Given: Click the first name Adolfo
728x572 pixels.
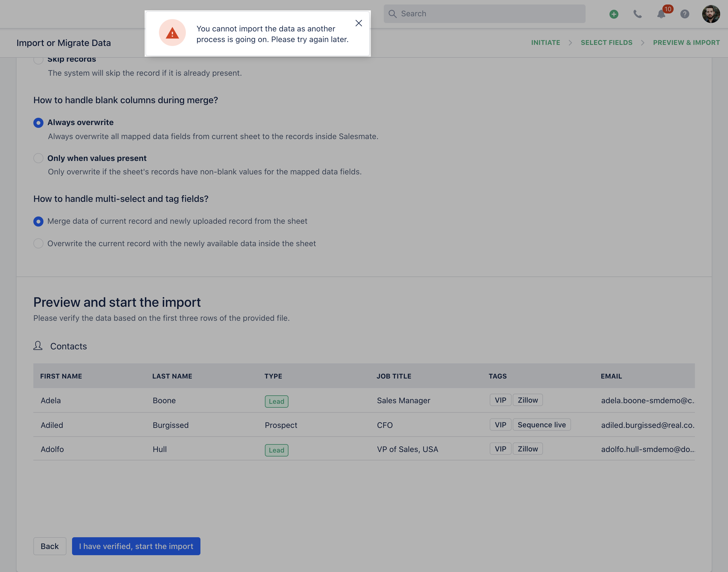Looking at the screenshot, I should coord(52,449).
